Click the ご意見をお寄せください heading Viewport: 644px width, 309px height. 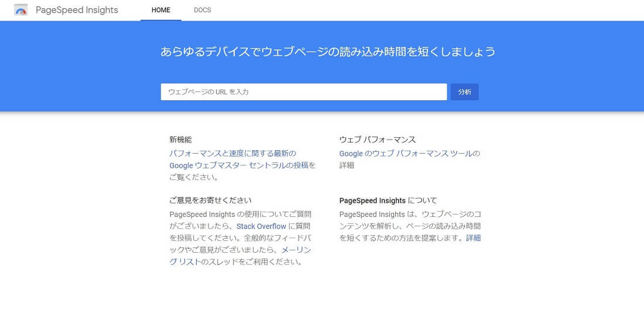pyautogui.click(x=210, y=200)
